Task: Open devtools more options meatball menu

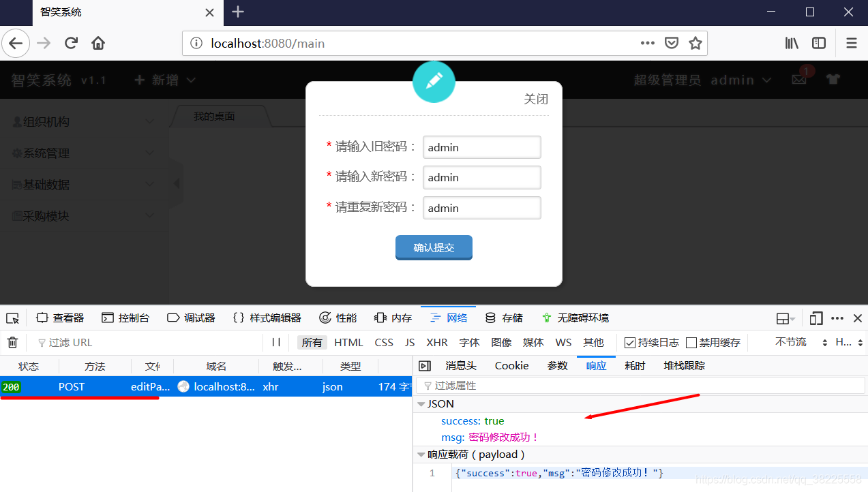Action: pyautogui.click(x=837, y=318)
